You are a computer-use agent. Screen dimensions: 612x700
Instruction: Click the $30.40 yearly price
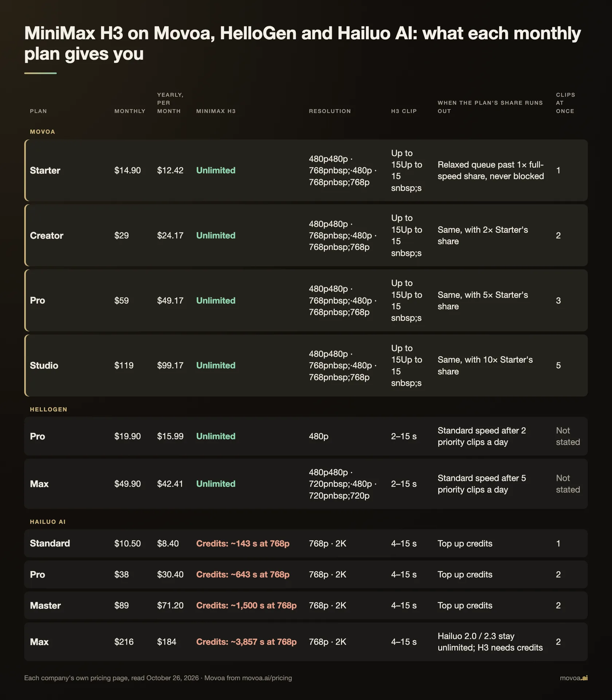click(170, 574)
